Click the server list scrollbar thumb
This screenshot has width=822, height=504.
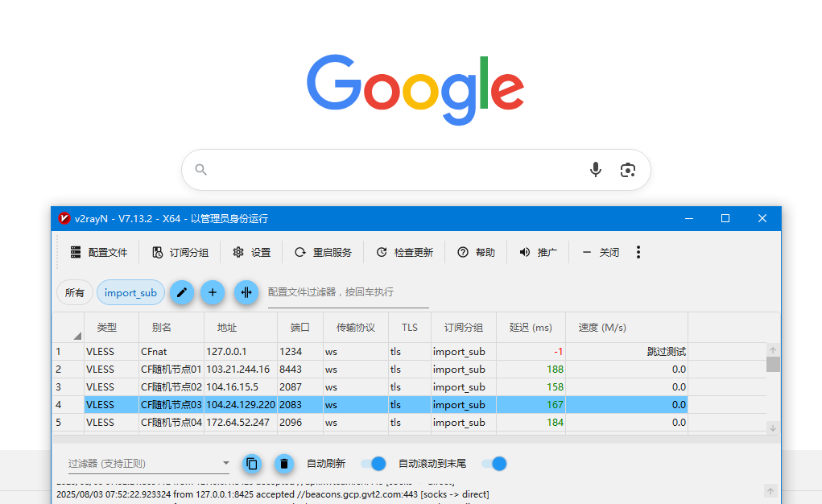point(773,364)
